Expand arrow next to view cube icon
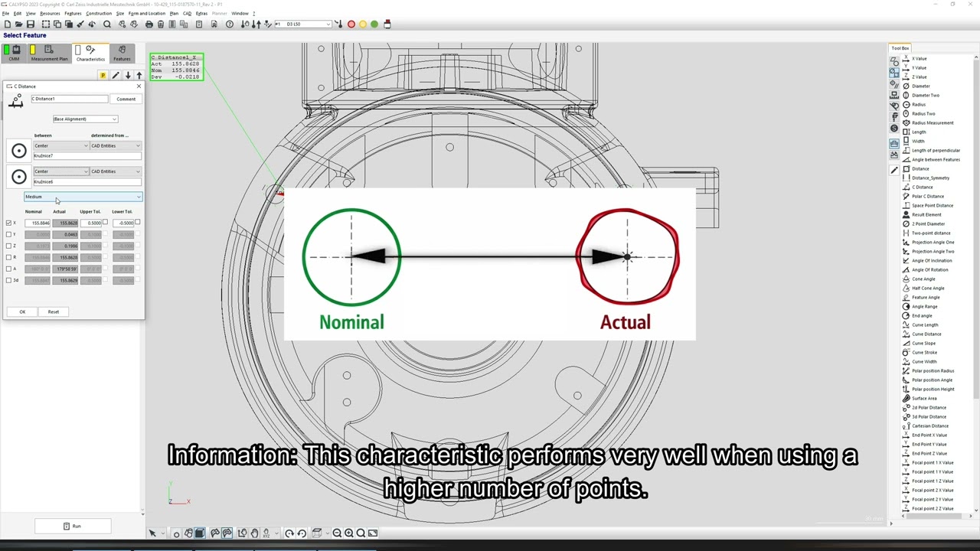The image size is (980, 551). point(328,533)
